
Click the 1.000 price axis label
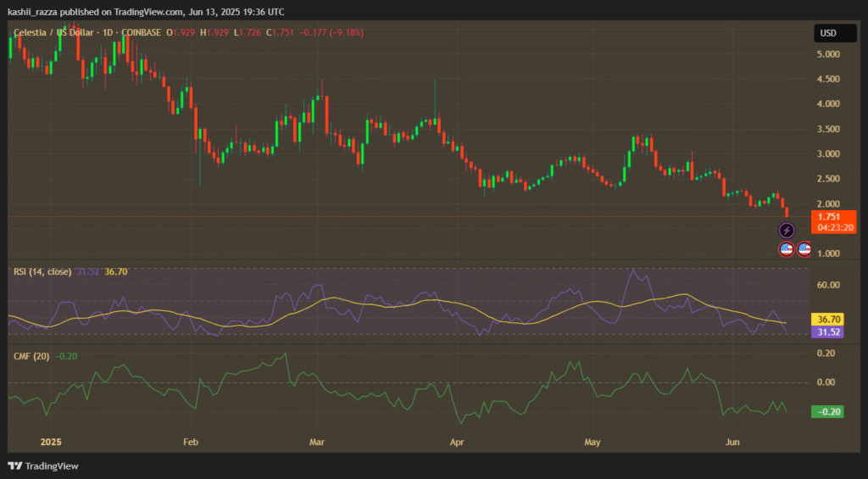pyautogui.click(x=829, y=253)
